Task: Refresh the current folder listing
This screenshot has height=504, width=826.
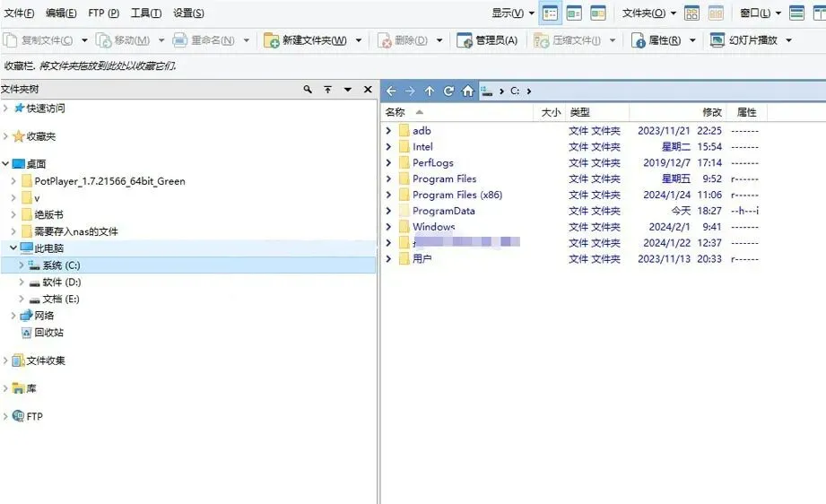Action: pos(448,91)
